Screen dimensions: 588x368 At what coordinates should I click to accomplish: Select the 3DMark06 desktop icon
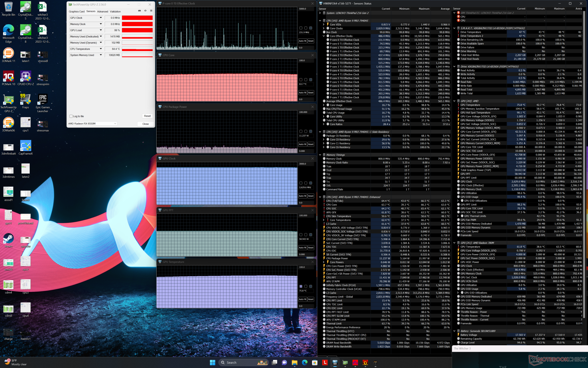[8, 125]
